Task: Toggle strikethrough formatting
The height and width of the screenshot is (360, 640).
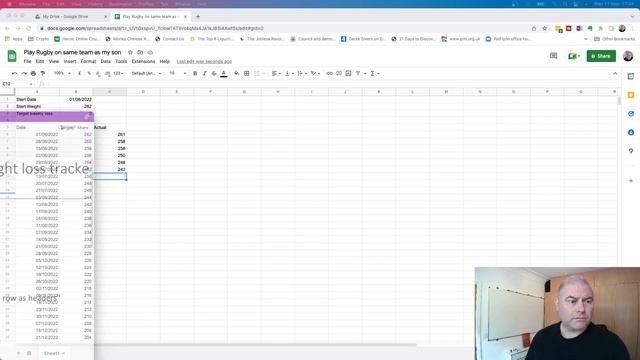Action: pos(214,73)
